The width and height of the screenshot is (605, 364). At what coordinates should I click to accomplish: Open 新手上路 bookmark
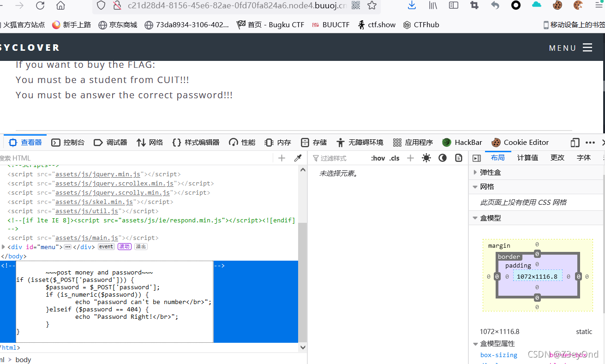[x=72, y=25]
